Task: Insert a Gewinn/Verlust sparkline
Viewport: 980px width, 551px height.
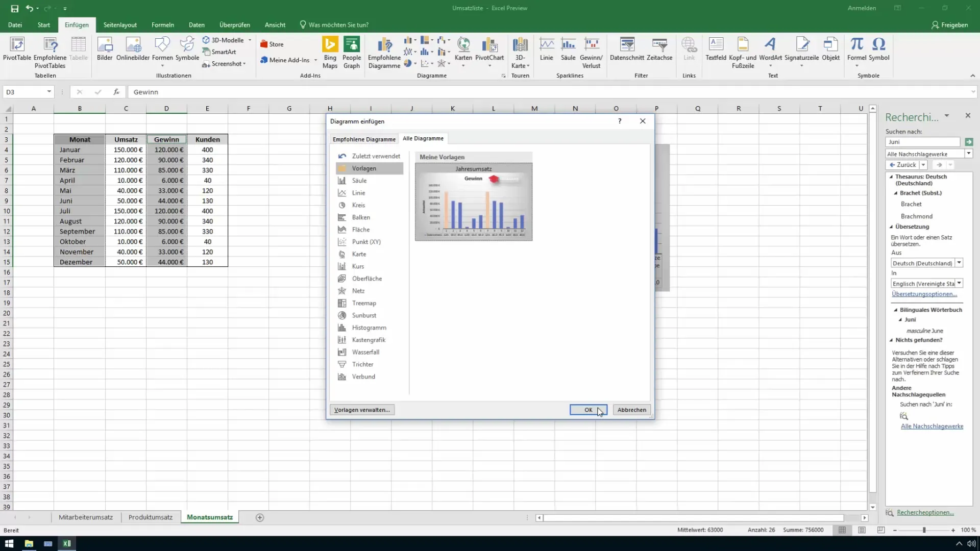Action: pos(591,52)
